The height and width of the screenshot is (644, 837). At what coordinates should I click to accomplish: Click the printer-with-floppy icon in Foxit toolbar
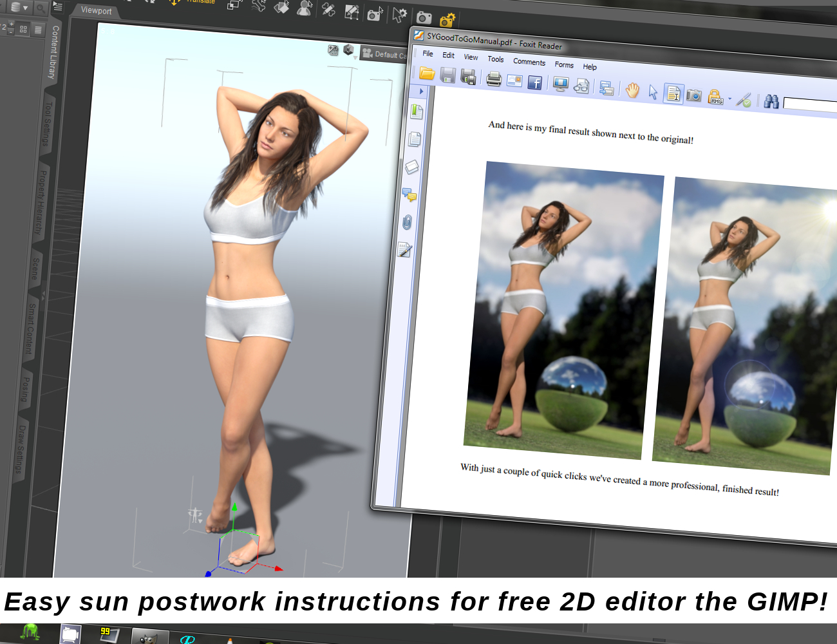[x=468, y=77]
